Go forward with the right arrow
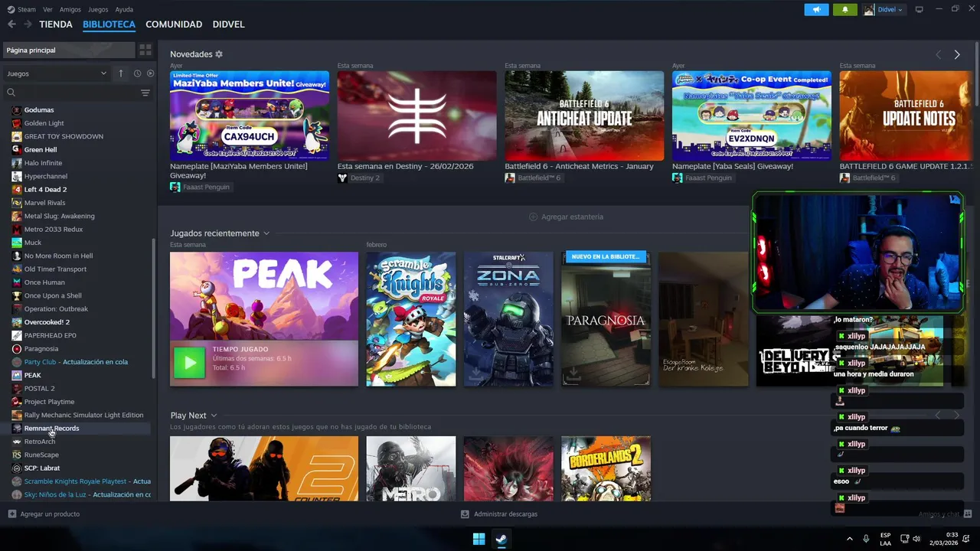The height and width of the screenshot is (551, 980). 28,24
